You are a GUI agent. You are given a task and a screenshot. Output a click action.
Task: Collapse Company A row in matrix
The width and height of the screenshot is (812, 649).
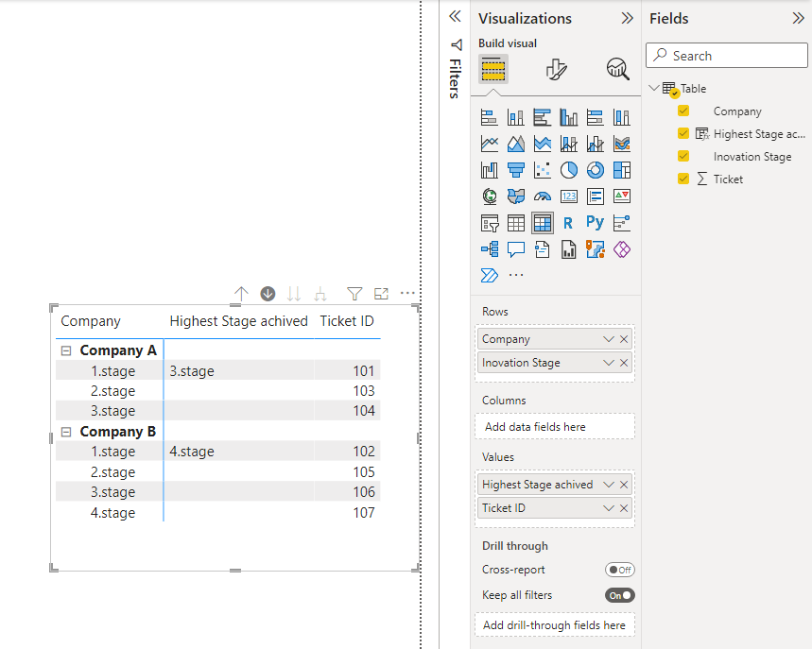coord(66,350)
